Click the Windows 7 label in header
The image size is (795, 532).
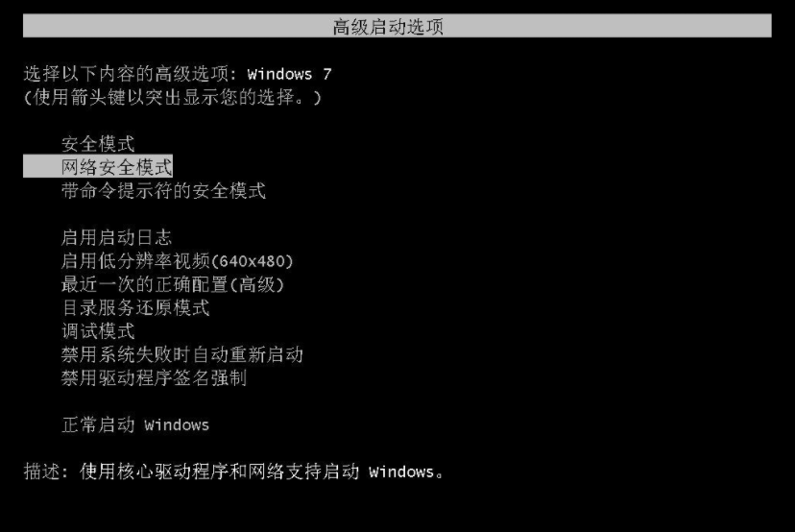[290, 75]
